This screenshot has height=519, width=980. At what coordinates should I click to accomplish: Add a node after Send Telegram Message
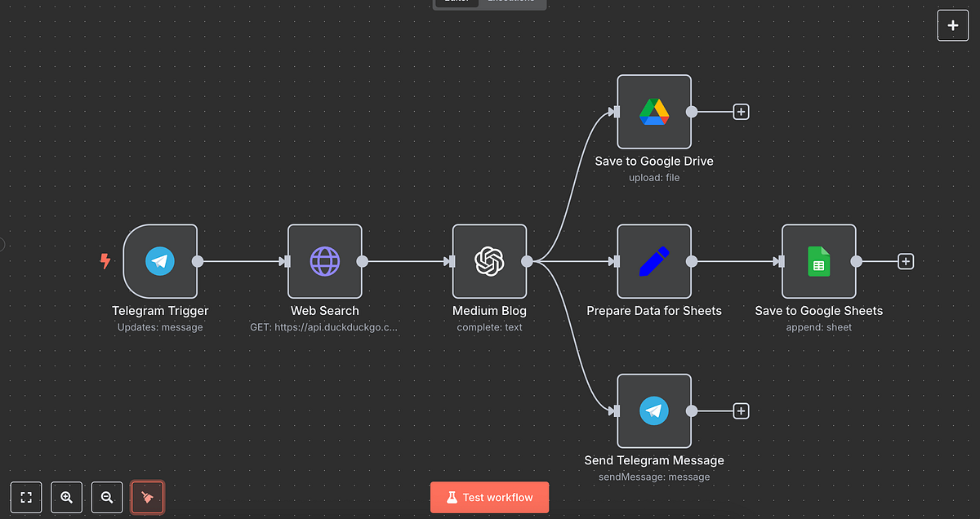coord(741,410)
